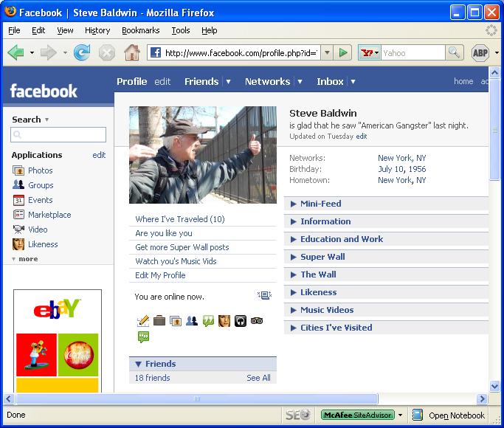Click the McAfee SiteAdvisor badge
Viewport: 504px width, 428px height.
point(357,415)
